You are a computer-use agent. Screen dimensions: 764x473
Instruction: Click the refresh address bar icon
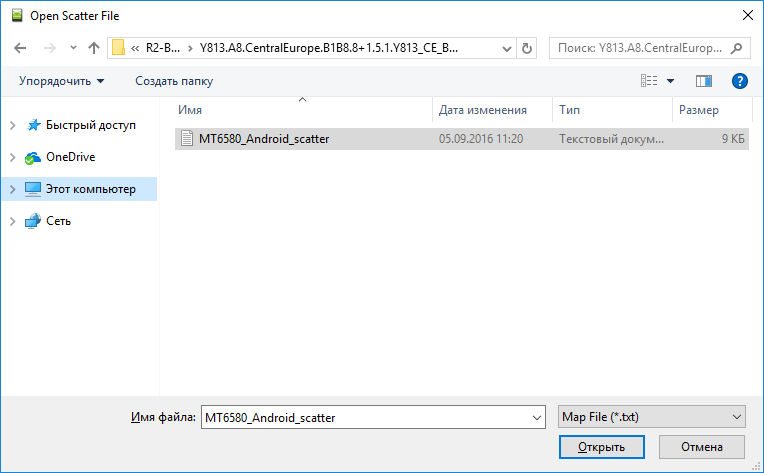click(x=528, y=47)
